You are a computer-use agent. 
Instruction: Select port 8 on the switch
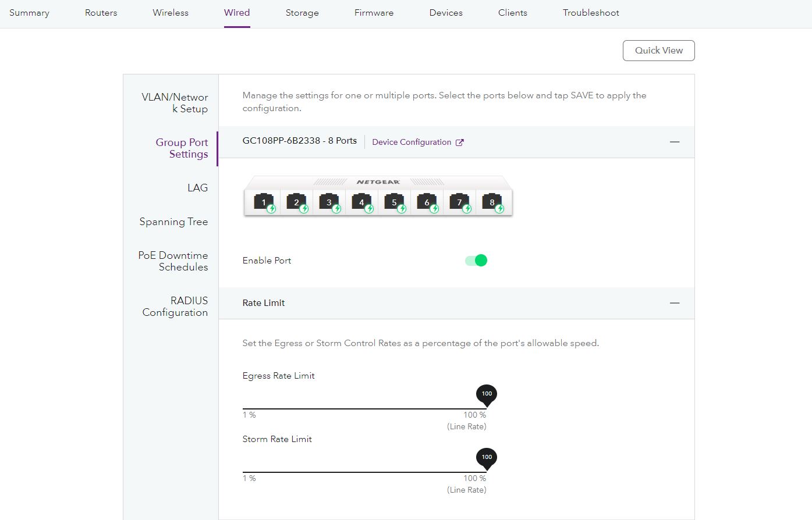tap(492, 202)
